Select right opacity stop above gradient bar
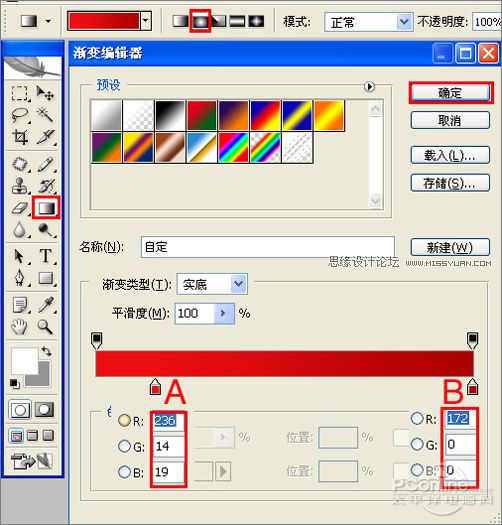502x525 pixels. tap(472, 341)
